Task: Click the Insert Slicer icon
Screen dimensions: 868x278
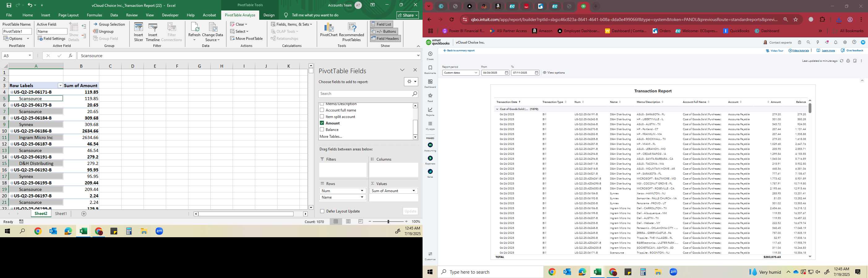Action: click(x=138, y=32)
